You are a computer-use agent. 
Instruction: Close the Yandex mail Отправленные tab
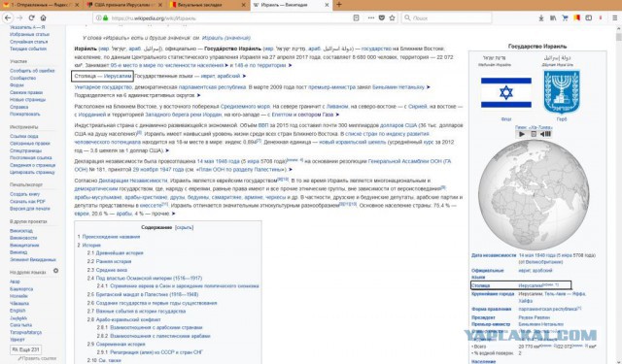pyautogui.click(x=77, y=5)
